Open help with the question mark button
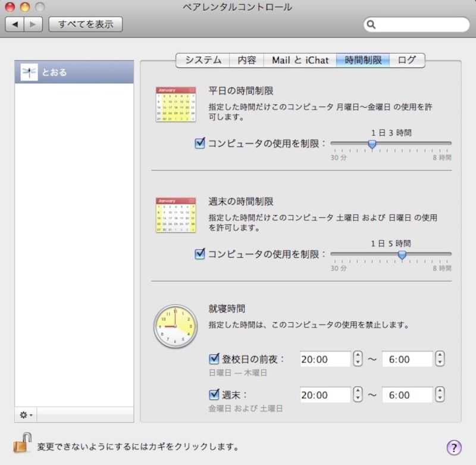476x465 pixels. tap(453, 447)
